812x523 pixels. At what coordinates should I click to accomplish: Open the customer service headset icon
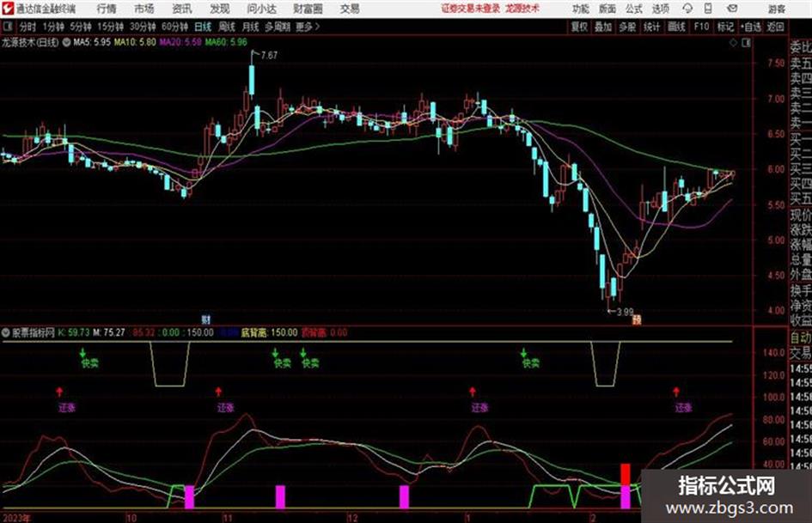click(x=687, y=9)
